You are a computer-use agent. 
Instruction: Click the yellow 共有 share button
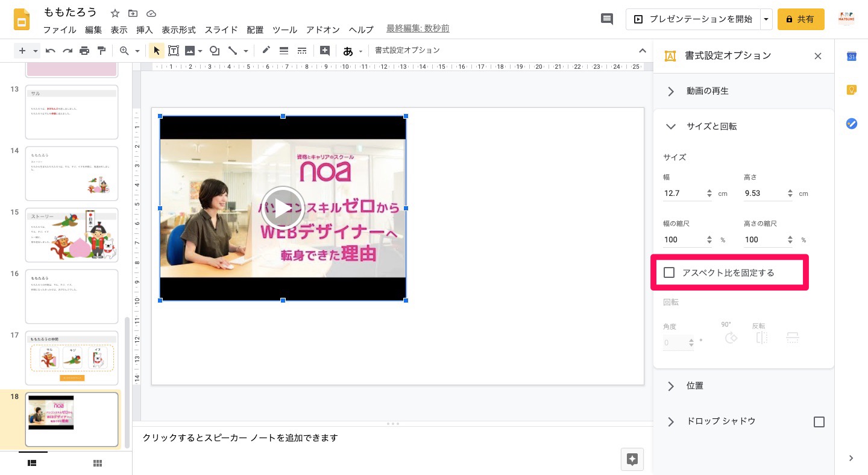click(800, 19)
